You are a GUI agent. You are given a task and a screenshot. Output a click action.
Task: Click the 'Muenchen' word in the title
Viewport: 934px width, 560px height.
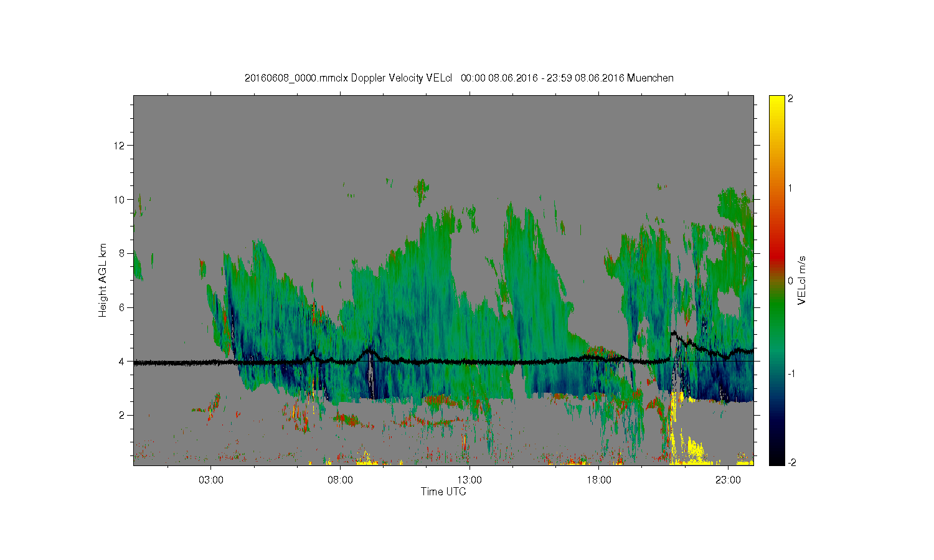pos(650,78)
